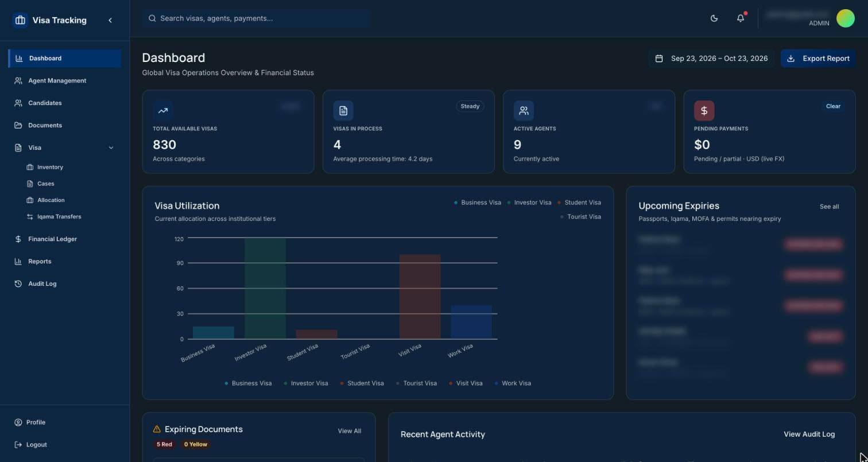
Task: Toggle the Work Visa series in the legend
Action: coord(513,383)
